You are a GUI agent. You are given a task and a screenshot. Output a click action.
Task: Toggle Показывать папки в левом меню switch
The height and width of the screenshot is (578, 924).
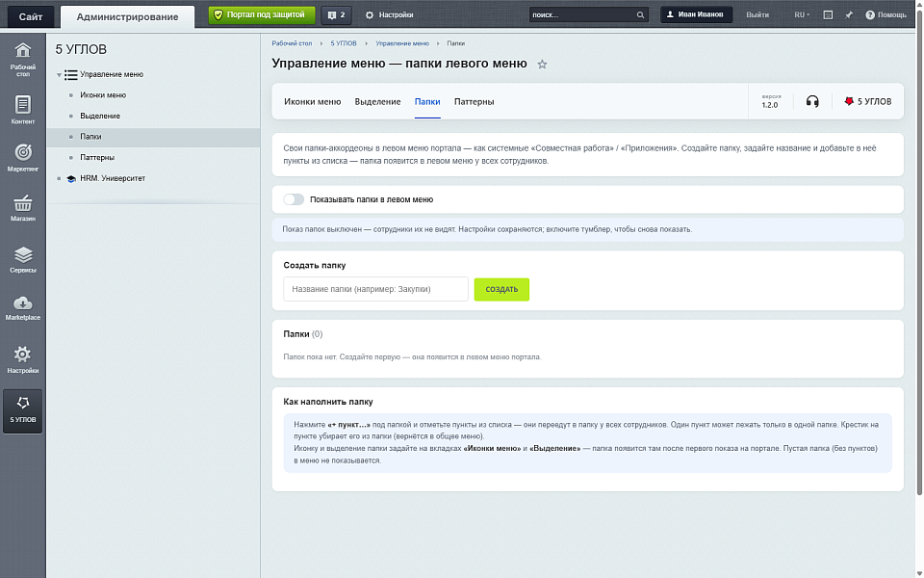(294, 199)
